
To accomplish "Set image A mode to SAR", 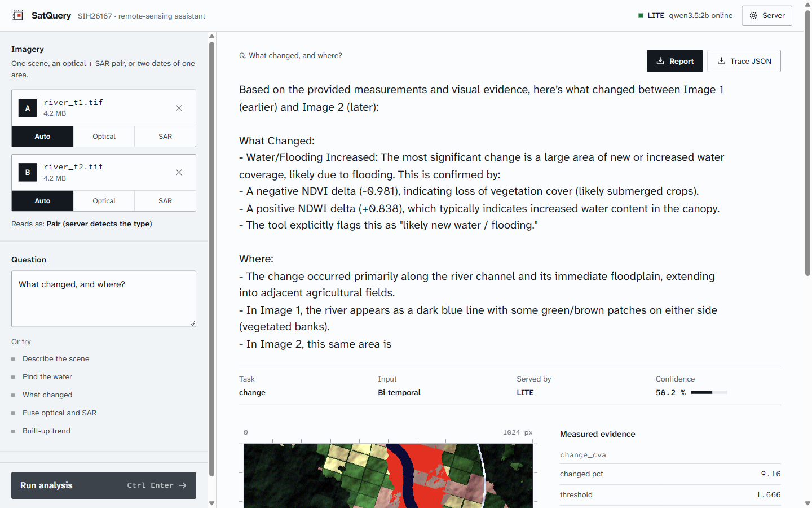I will (165, 137).
